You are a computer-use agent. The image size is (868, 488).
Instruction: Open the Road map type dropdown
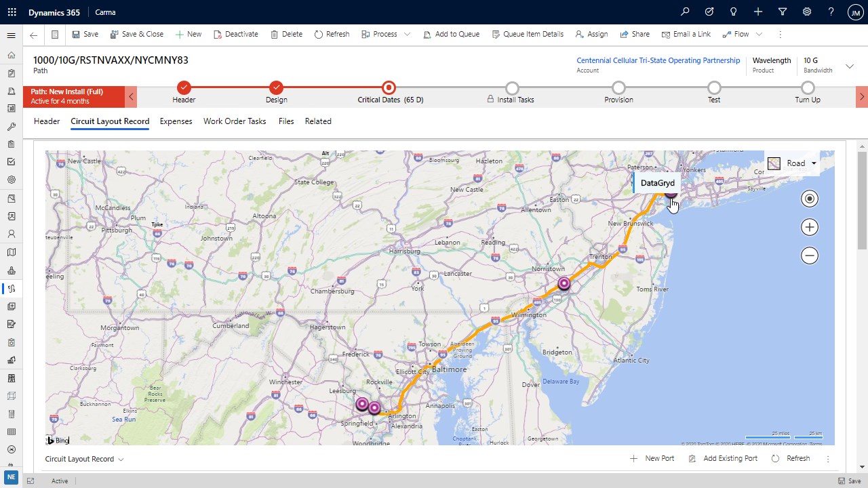pos(792,163)
